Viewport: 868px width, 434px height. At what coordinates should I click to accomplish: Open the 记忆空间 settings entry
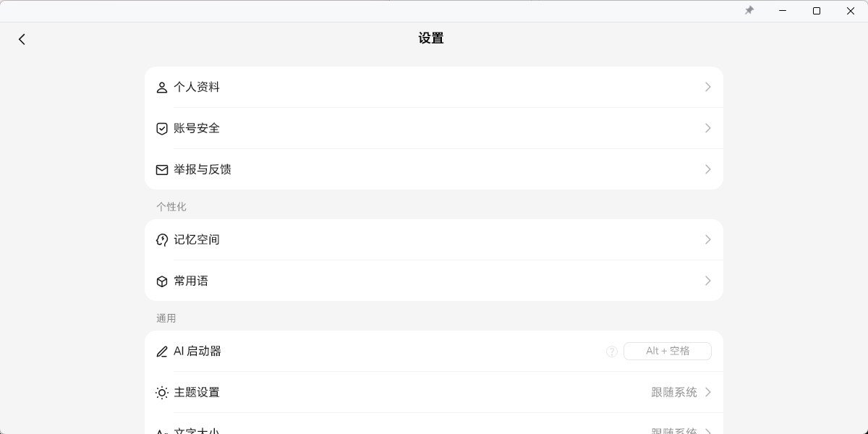tap(434, 239)
